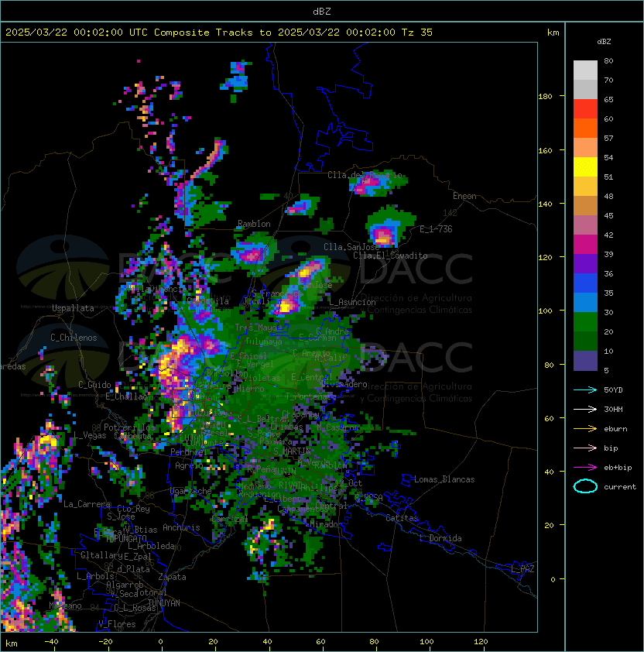Screen dimensions: 644x652
Task: Click the 'Uspallata' place label
Action: coord(74,308)
